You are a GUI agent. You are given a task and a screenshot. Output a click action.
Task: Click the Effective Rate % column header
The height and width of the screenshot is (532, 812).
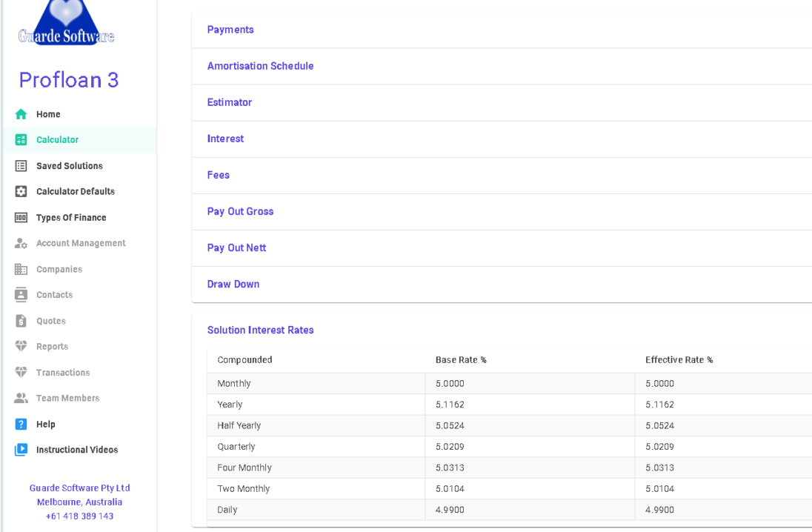click(679, 359)
